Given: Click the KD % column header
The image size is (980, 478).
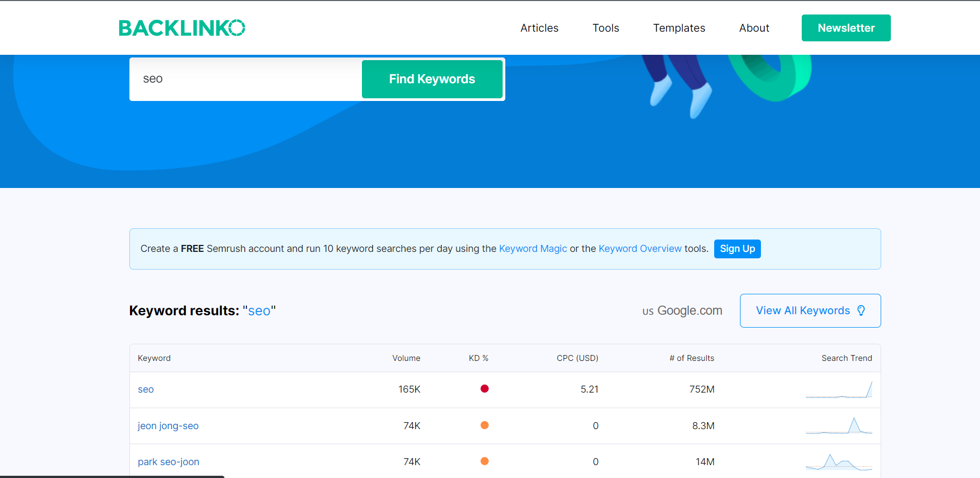Looking at the screenshot, I should (478, 358).
